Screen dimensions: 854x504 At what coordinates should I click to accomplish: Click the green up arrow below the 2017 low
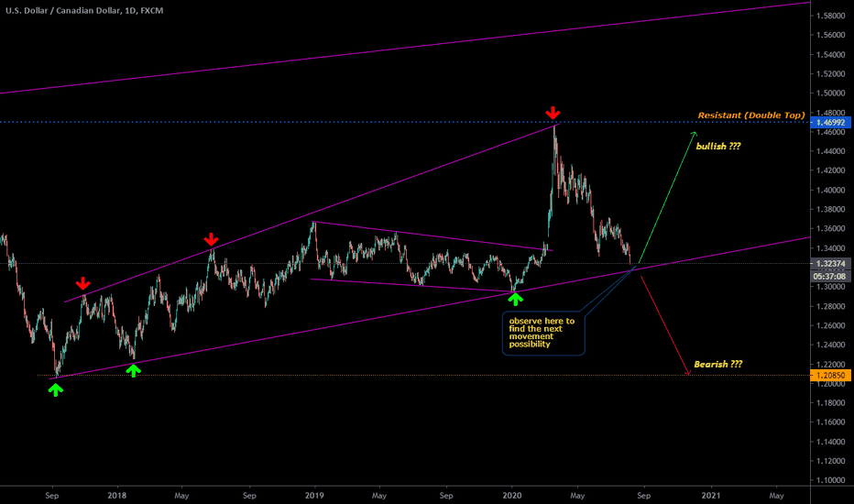(55, 389)
